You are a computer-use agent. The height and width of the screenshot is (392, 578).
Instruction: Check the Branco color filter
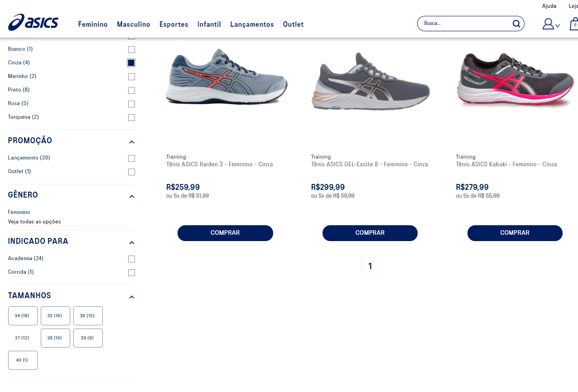131,49
